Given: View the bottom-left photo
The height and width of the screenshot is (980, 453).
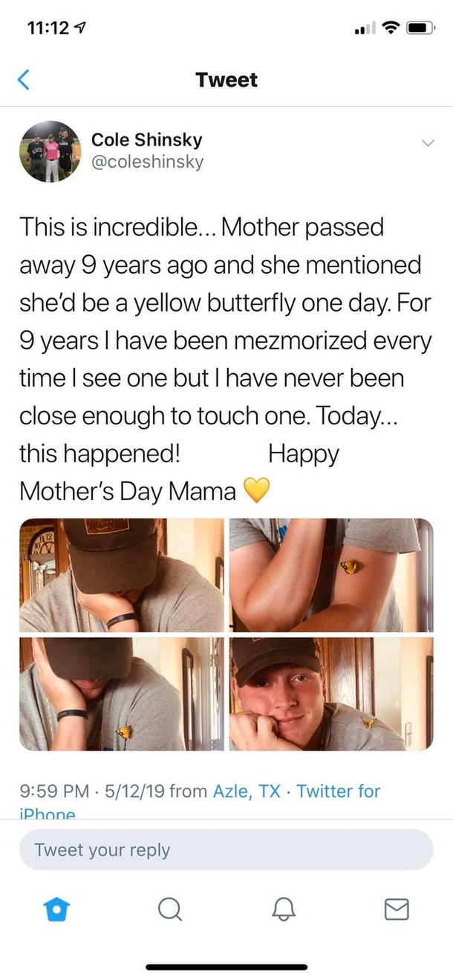Looking at the screenshot, I should click(121, 694).
